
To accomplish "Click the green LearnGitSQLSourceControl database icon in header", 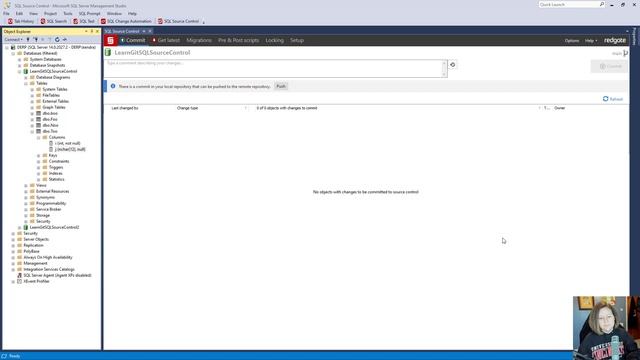I will click(x=108, y=52).
